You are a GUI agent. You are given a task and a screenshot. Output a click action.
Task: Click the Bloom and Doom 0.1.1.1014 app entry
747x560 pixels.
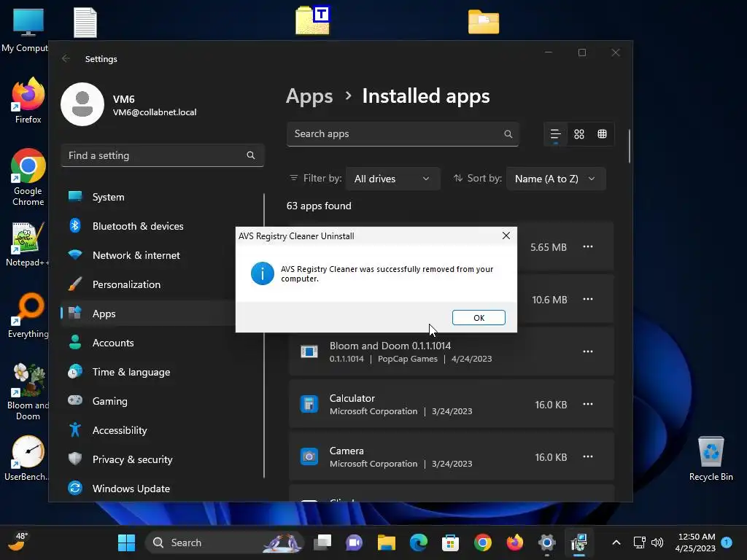451,351
